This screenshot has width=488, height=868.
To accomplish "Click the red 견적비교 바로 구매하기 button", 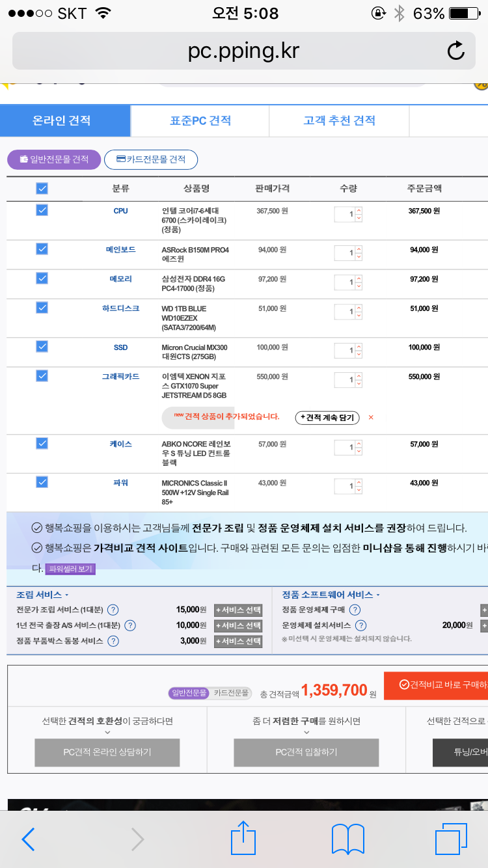I will (x=436, y=686).
